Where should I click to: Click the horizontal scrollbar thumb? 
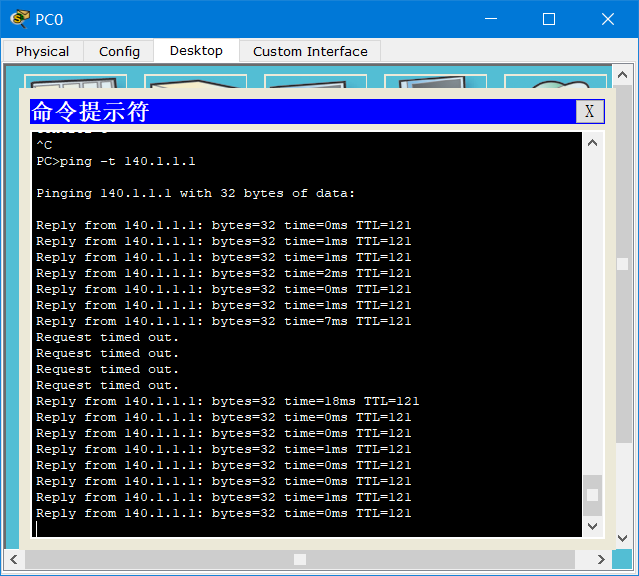coord(300,559)
